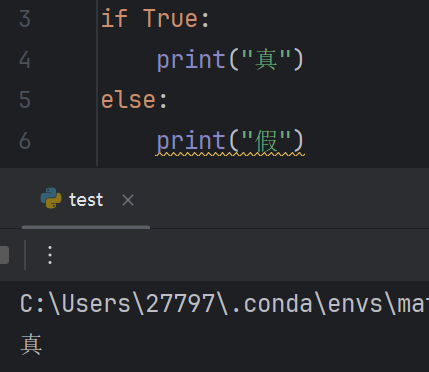
Task: Click the "假" string literal
Action: coord(266,141)
